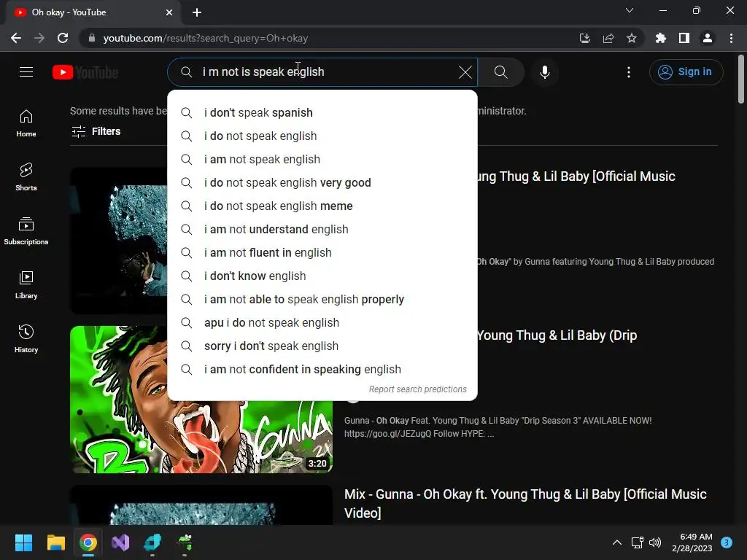The image size is (747, 560).
Task: Open a new tab with the plus button
Action: (197, 12)
